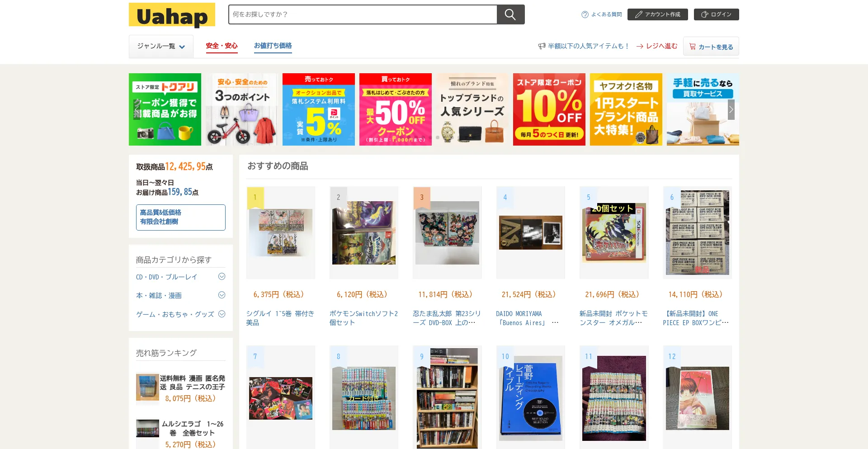
Task: Switch to the お値打ち価格 tab
Action: (x=273, y=46)
